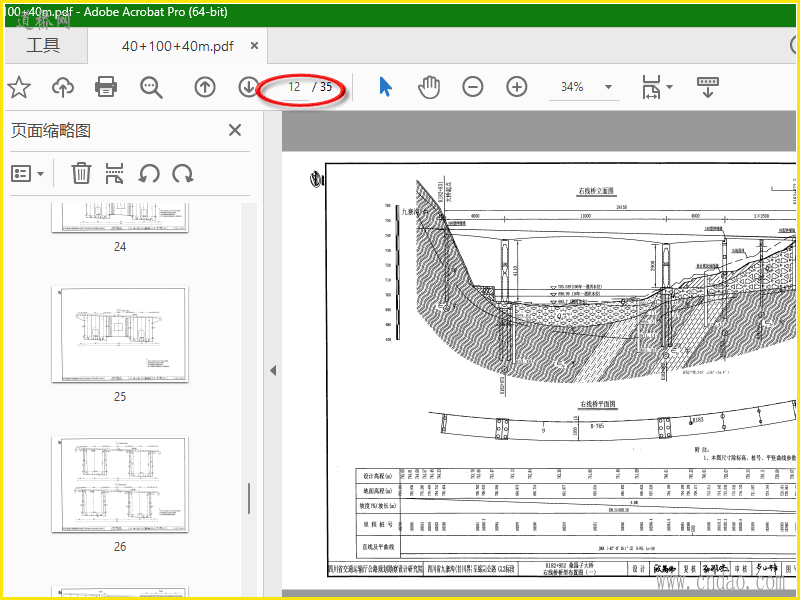Click the thumbnail label 24
This screenshot has height=600, width=800.
point(120,246)
